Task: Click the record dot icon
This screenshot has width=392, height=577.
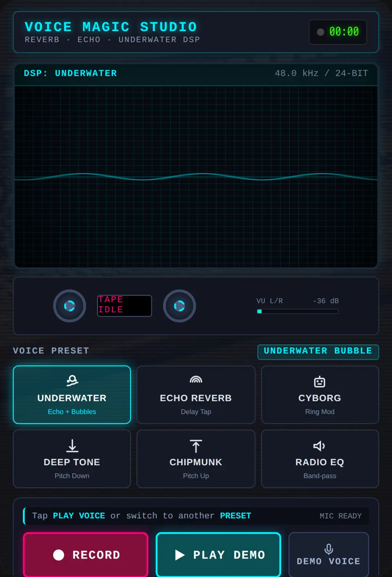Action: pyautogui.click(x=59, y=555)
